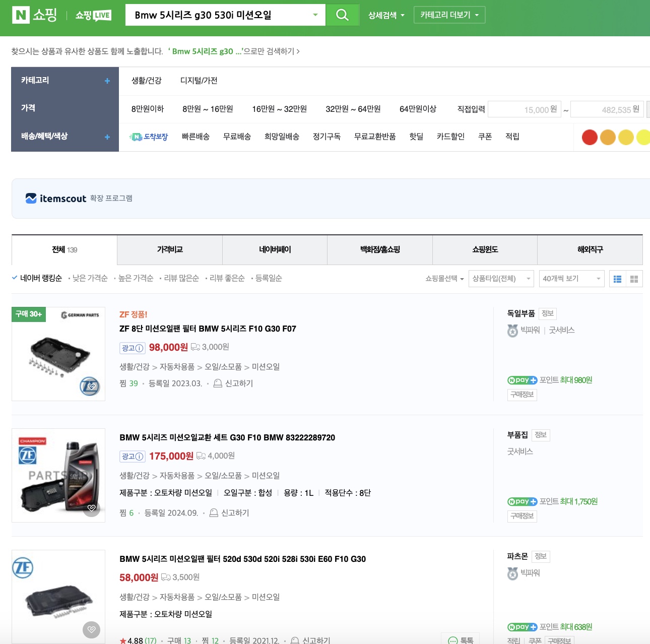Select price range 16만원 ~ 32만원
The height and width of the screenshot is (644, 650).
coord(280,109)
